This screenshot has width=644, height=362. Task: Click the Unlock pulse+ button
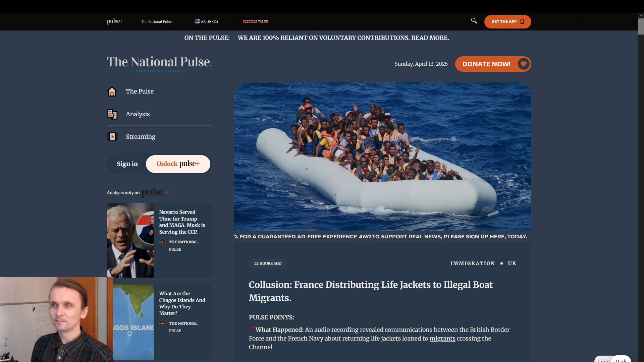point(178,164)
